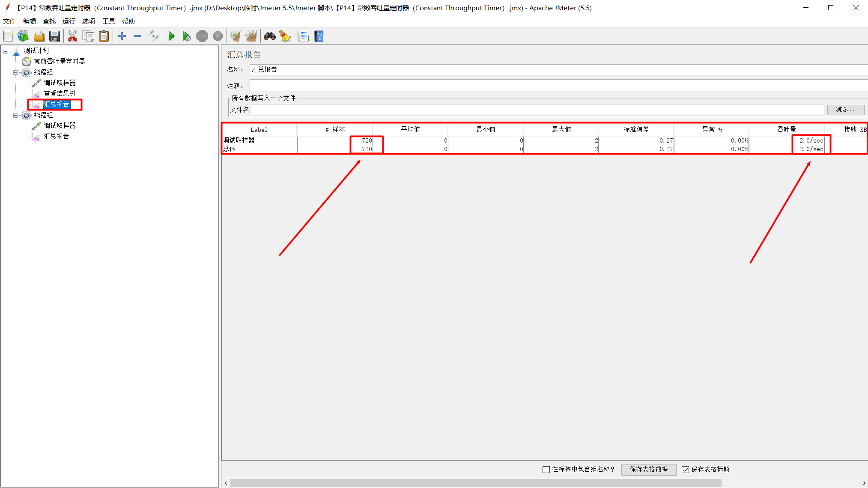Enable include group name in label checkbox
The width and height of the screenshot is (868, 488).
546,470
